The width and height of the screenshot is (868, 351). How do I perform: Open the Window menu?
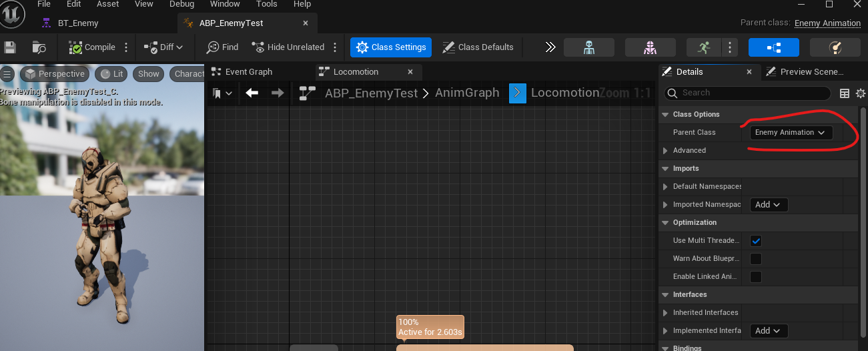coord(225,4)
